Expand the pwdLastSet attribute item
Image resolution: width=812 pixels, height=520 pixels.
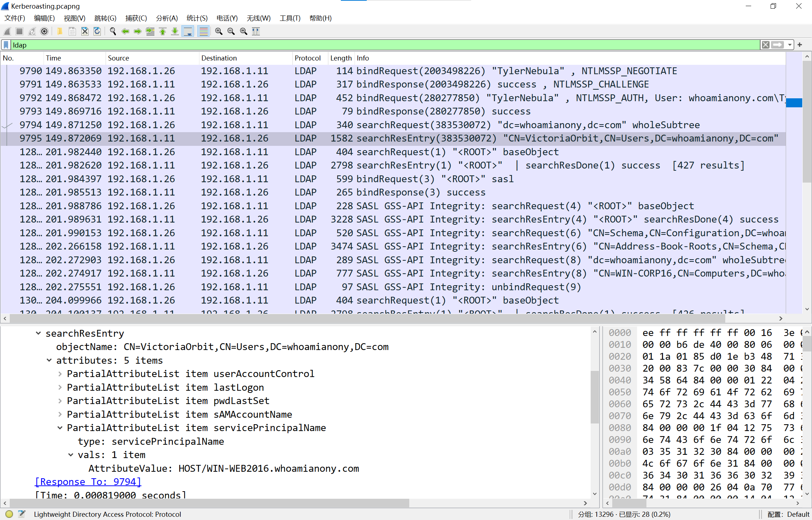[60, 401]
